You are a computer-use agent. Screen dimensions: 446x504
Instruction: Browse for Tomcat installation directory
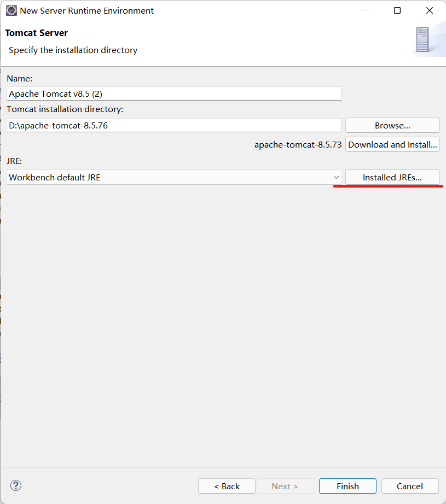pos(392,125)
